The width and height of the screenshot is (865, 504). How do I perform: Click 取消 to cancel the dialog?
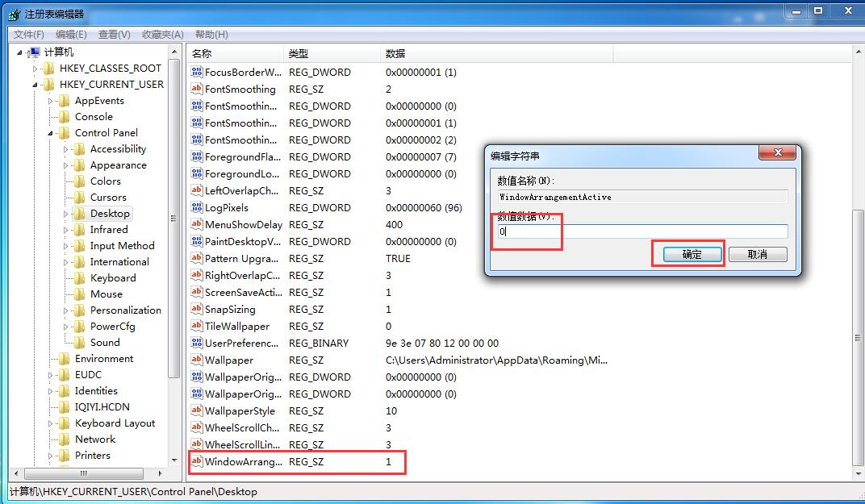[758, 254]
